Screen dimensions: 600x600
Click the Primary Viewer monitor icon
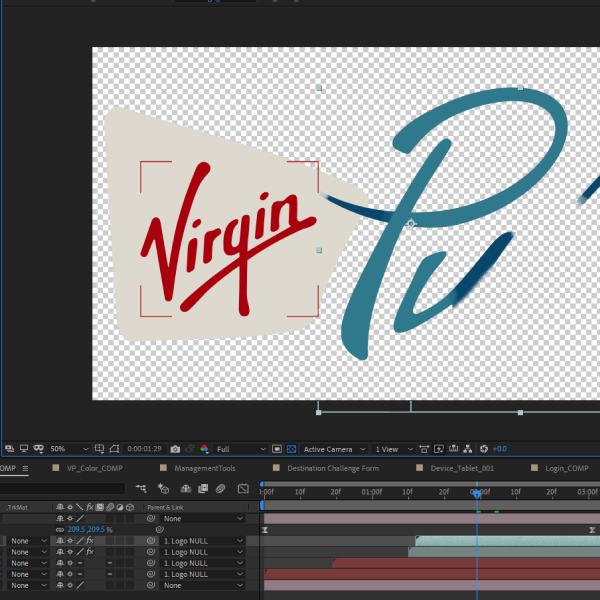click(24, 448)
